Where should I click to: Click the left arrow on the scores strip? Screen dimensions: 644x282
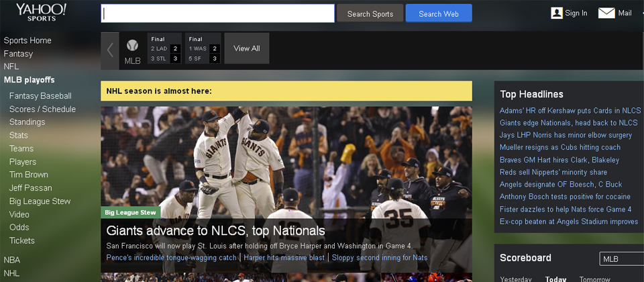110,50
